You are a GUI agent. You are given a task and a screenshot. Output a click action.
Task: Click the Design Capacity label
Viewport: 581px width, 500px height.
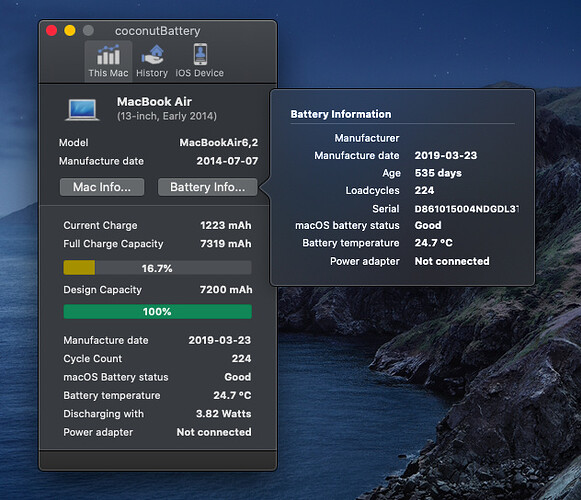pos(103,290)
